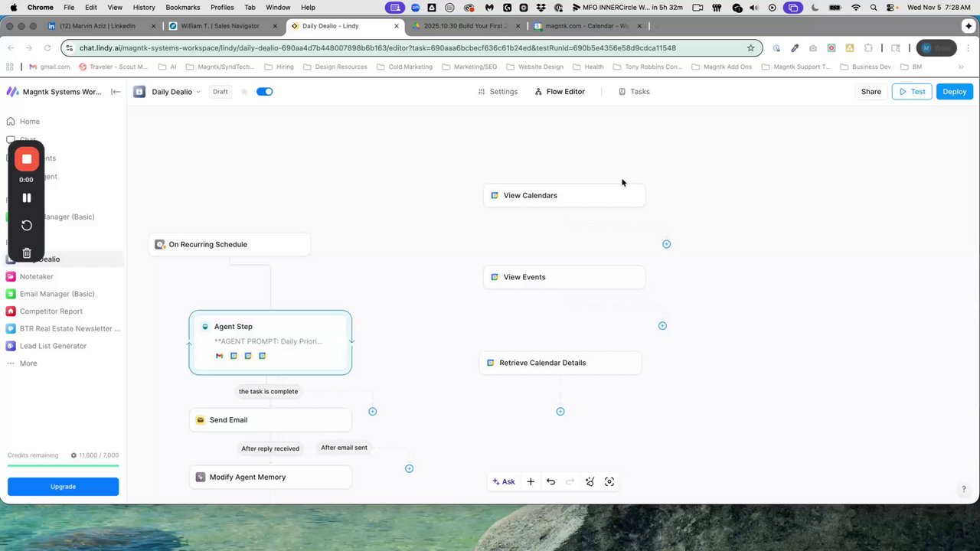
Task: Select the View Events node
Action: pos(564,277)
